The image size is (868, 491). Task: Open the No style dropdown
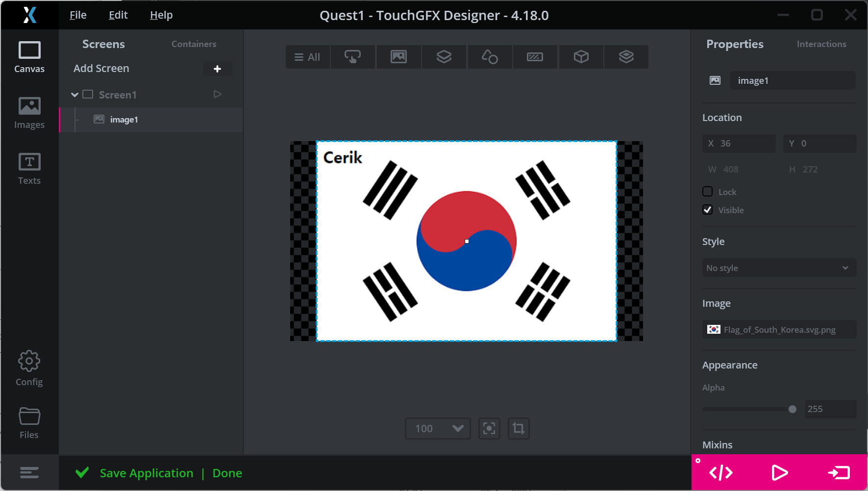click(x=779, y=268)
